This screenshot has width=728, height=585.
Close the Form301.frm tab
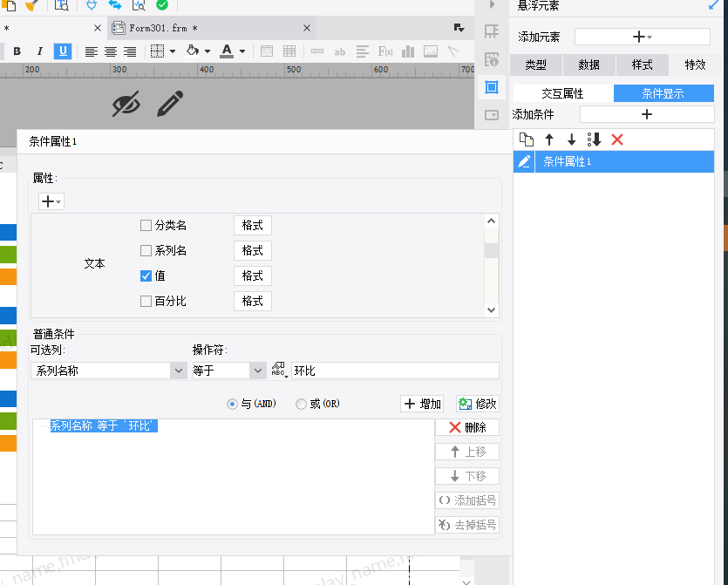point(307,28)
